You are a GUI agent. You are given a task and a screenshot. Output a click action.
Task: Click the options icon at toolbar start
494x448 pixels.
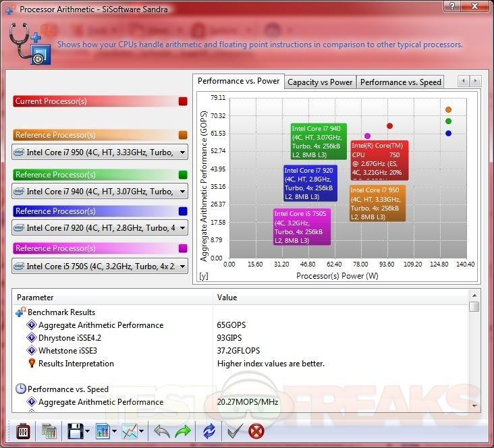pos(22,430)
